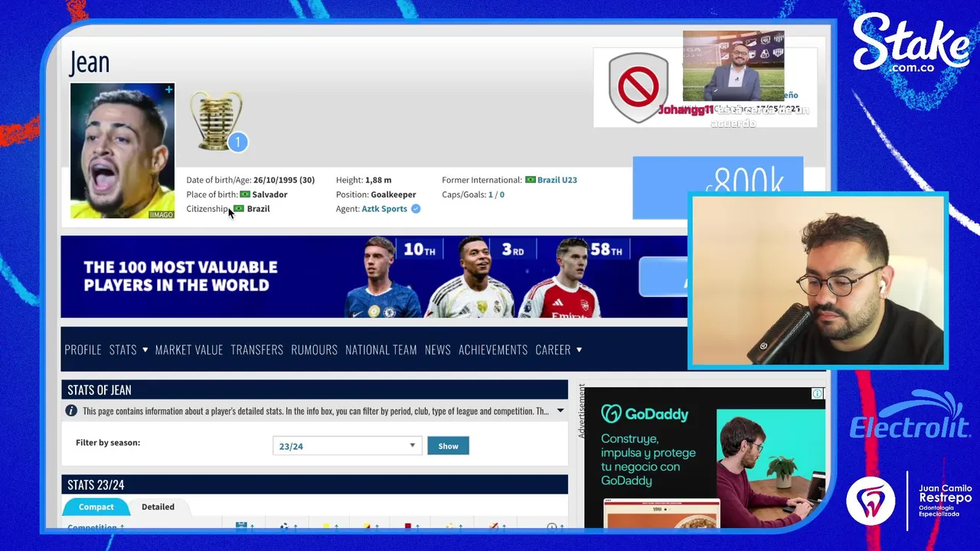
Task: Open the TRANSFERS menu item
Action: pyautogui.click(x=257, y=350)
